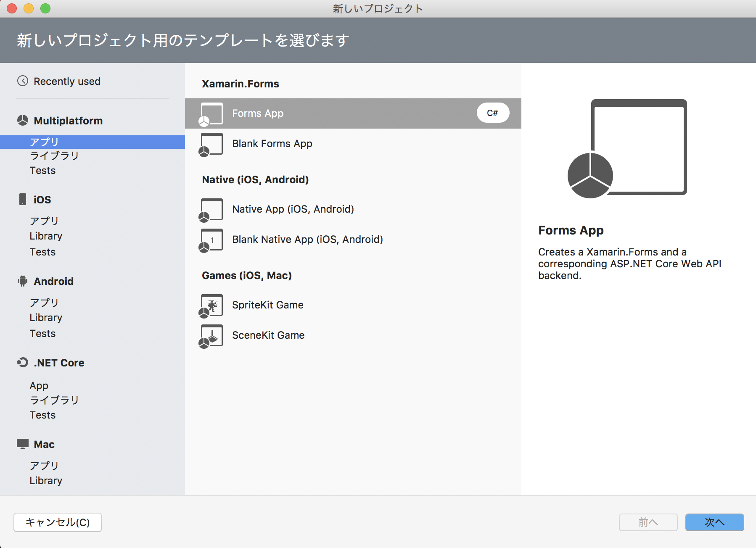Image resolution: width=756 pixels, height=548 pixels.
Task: Click the Blank Native App numbered icon
Action: [211, 240]
